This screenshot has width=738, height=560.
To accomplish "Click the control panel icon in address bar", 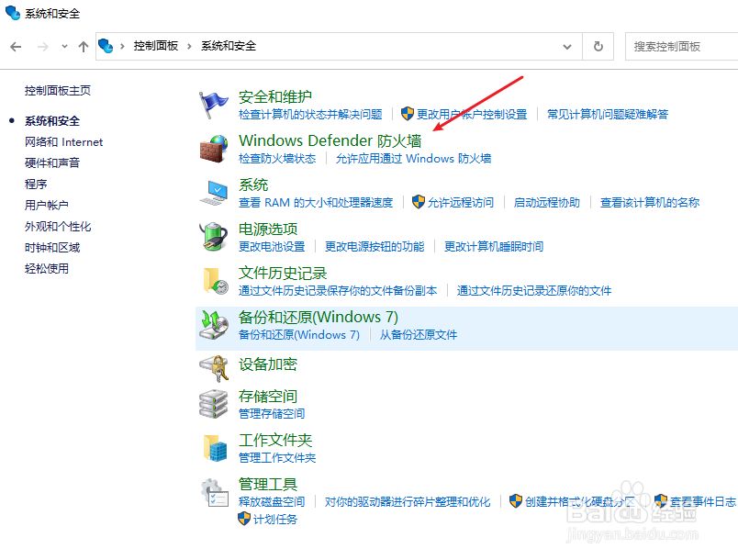I will tap(106, 46).
